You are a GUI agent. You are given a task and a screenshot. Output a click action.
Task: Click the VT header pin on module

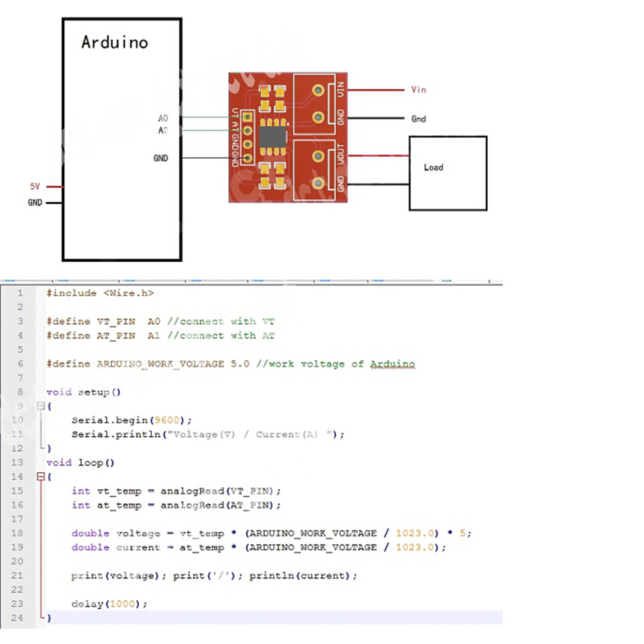(x=246, y=115)
